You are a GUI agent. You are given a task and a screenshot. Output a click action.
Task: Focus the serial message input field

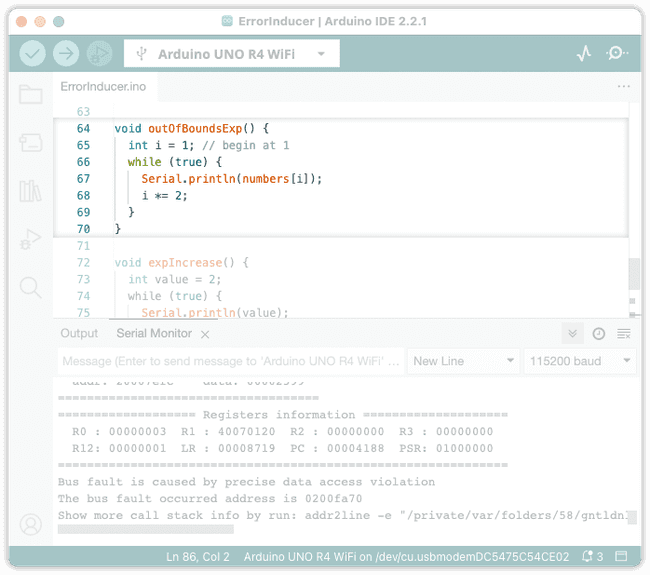tap(230, 361)
